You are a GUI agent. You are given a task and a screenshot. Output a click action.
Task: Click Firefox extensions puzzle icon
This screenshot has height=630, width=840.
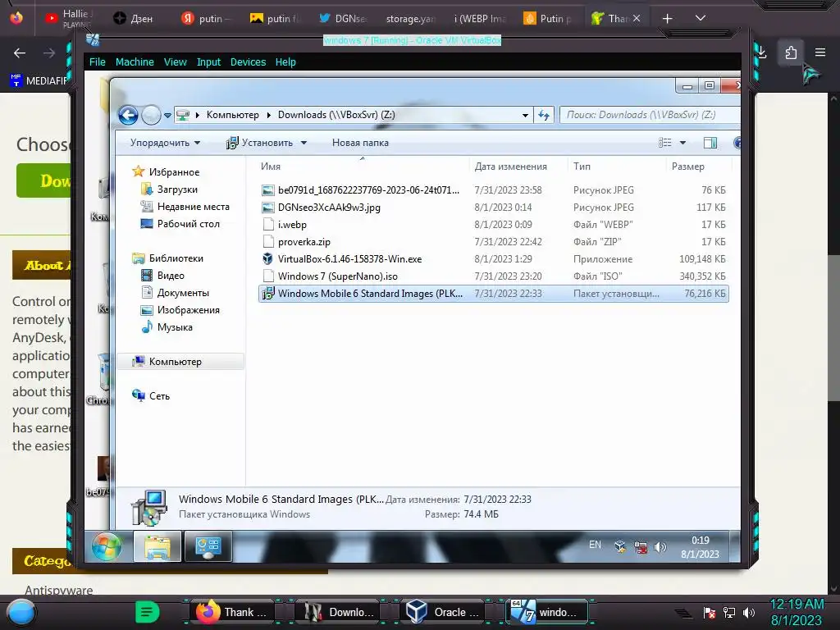pyautogui.click(x=791, y=52)
